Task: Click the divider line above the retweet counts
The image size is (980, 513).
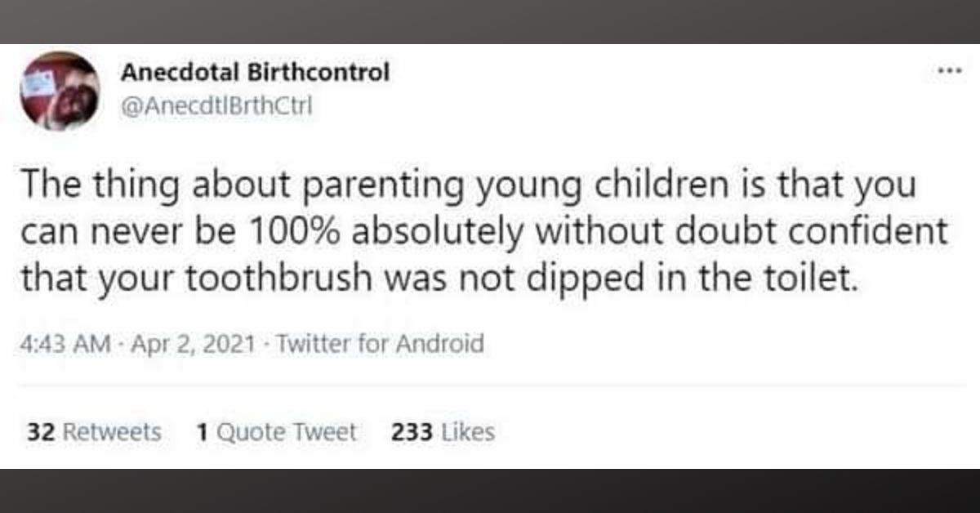Action: click(490, 385)
